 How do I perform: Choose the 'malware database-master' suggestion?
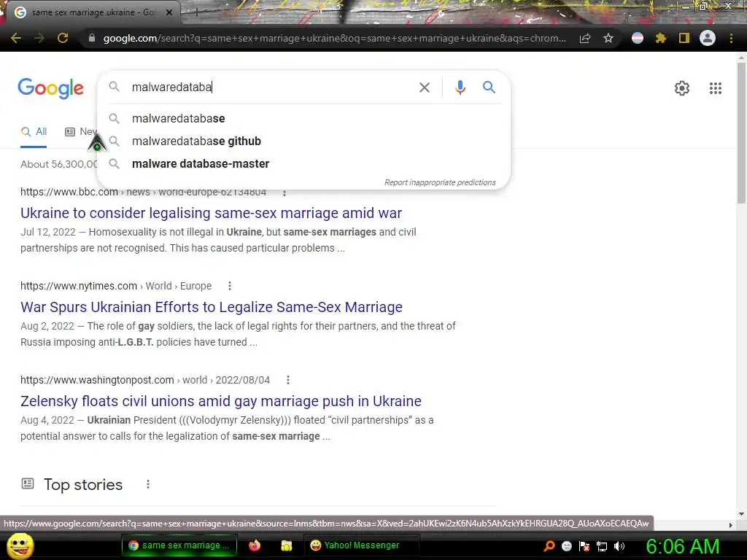point(304,164)
